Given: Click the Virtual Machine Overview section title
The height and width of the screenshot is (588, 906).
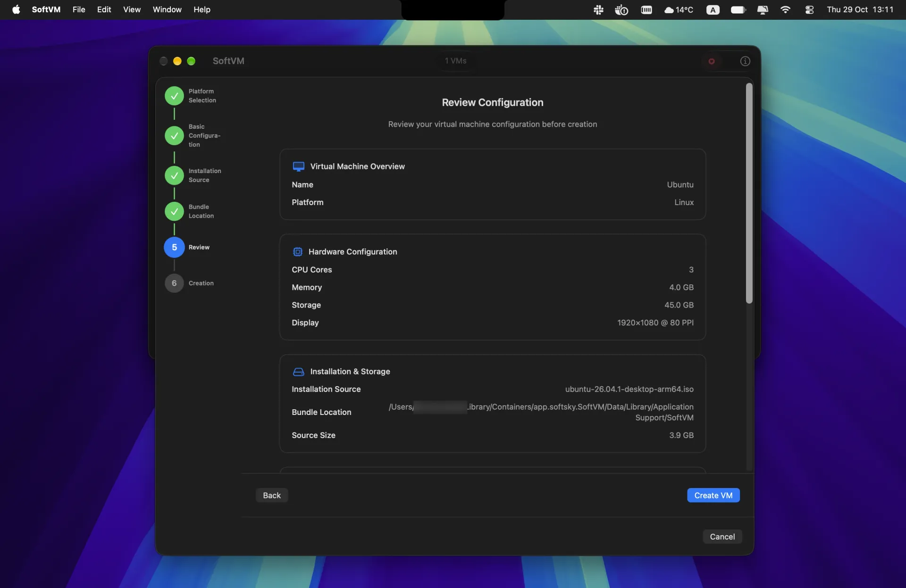Looking at the screenshot, I should pos(357,166).
